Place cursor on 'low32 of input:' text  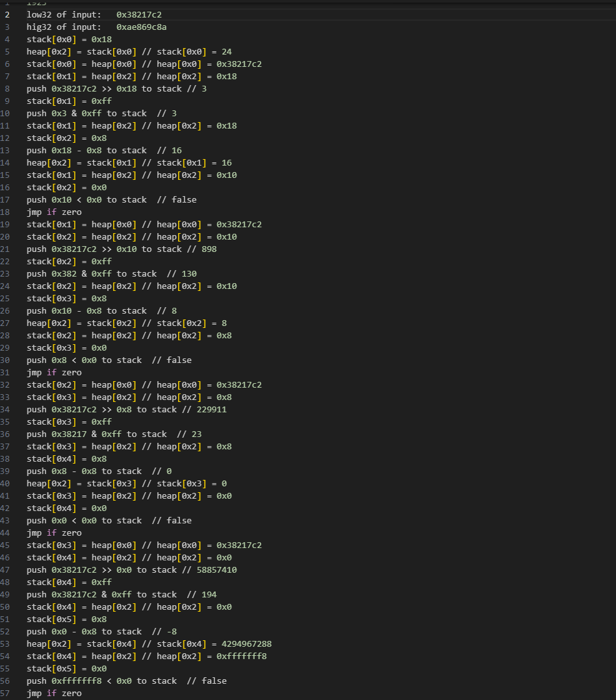[x=64, y=15]
